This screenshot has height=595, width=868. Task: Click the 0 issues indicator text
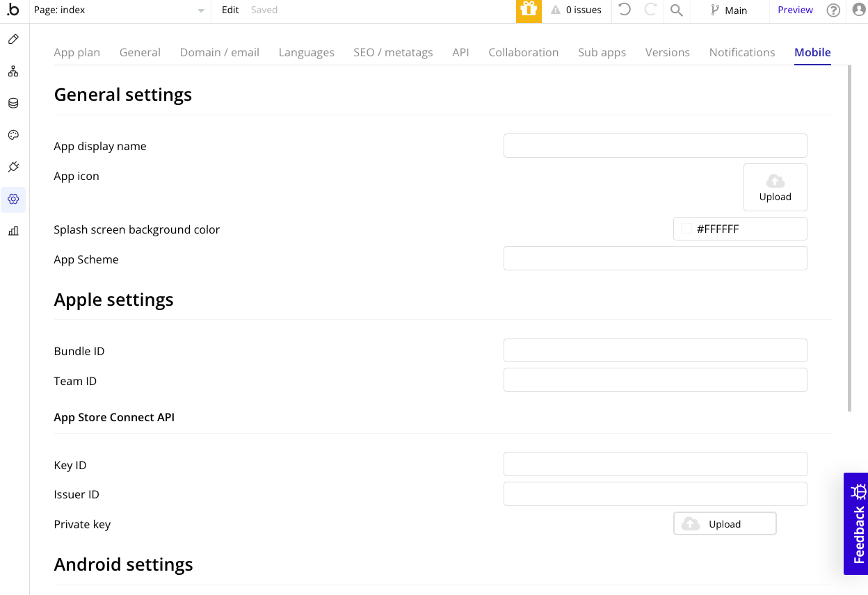(584, 10)
